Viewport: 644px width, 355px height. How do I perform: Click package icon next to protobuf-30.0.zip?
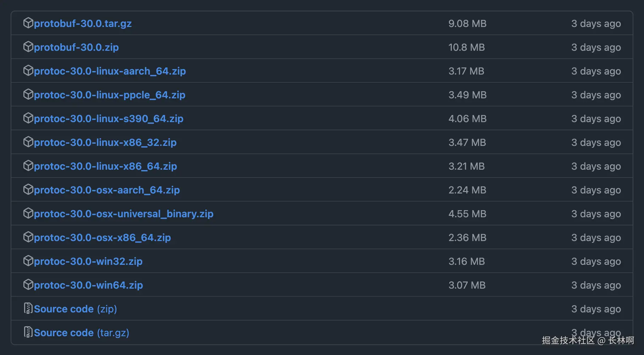pos(28,47)
